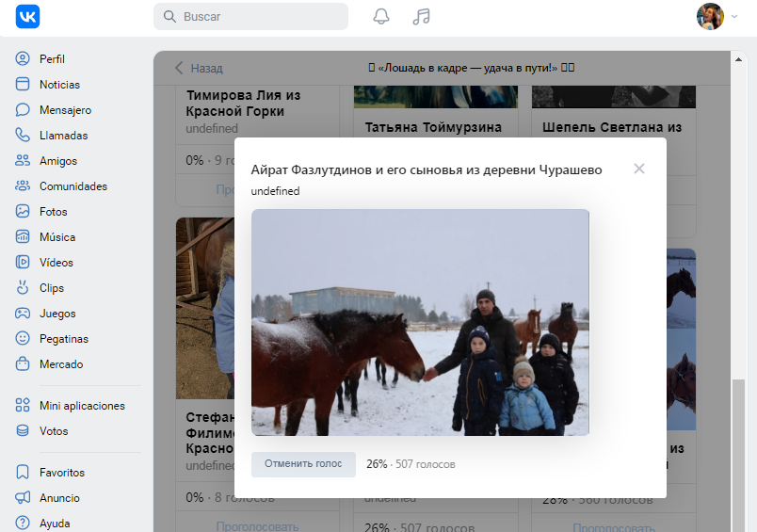This screenshot has width=757, height=532.
Task: Close the photo voting popup
Action: (639, 169)
